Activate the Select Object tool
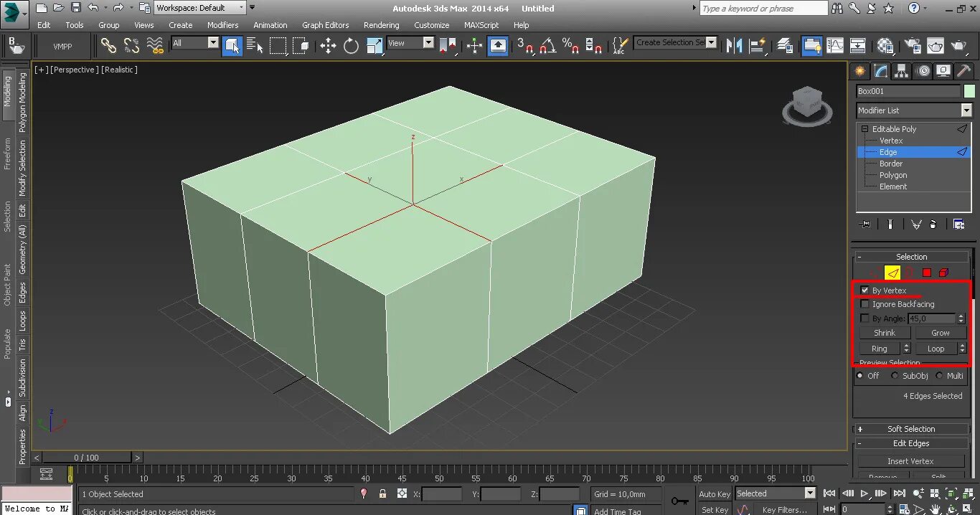The width and height of the screenshot is (980, 515). click(232, 46)
